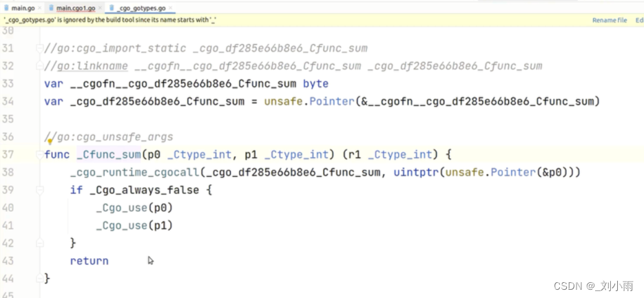Open the intention light bulb at line 36
The height and width of the screenshot is (298, 644).
(50, 142)
